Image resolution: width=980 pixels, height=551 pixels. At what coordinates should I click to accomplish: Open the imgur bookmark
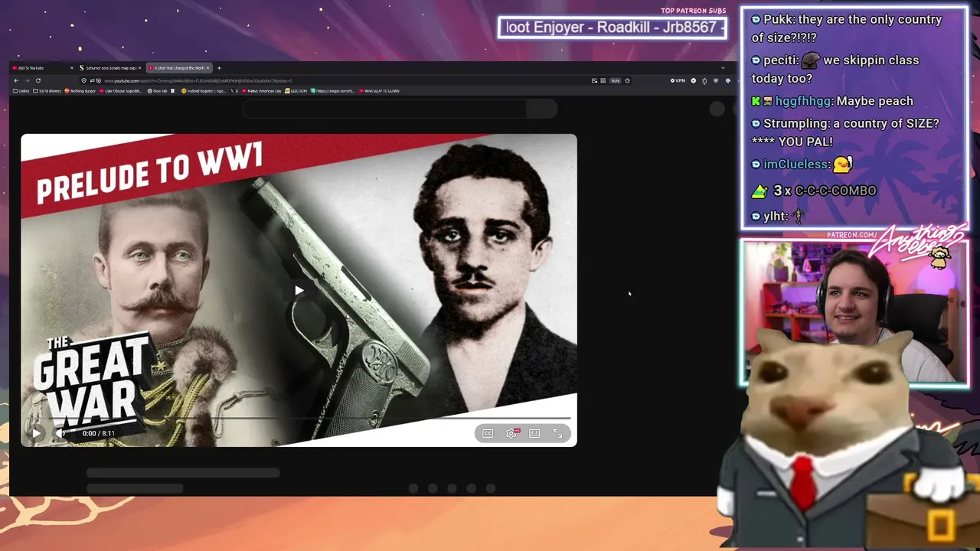pos(334,91)
